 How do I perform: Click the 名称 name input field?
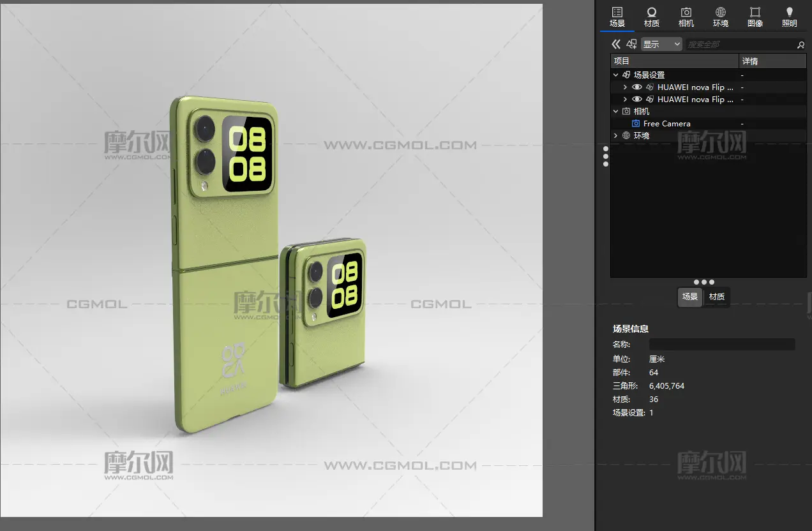[721, 345]
